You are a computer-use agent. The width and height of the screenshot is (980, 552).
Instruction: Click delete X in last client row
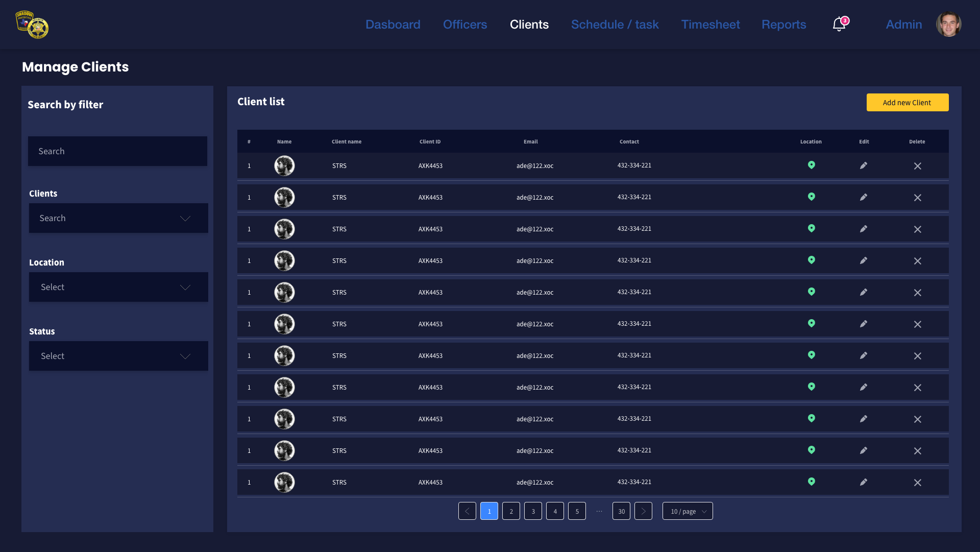point(917,483)
